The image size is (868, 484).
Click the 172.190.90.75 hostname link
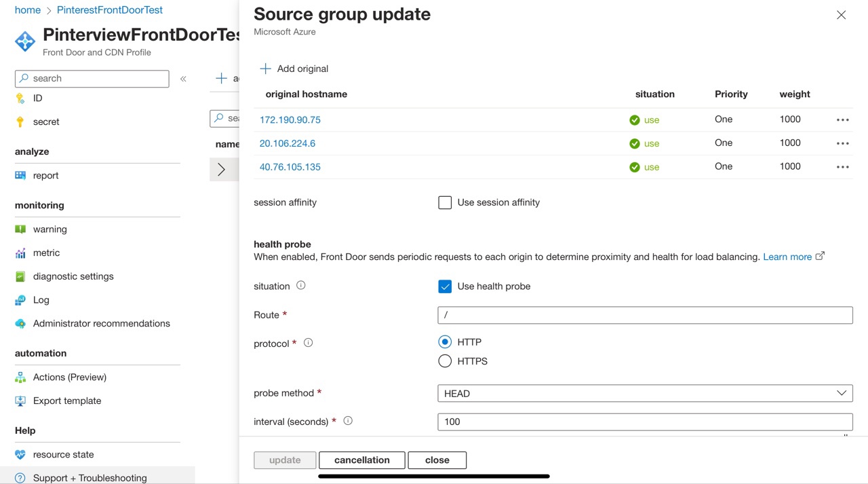pos(290,120)
